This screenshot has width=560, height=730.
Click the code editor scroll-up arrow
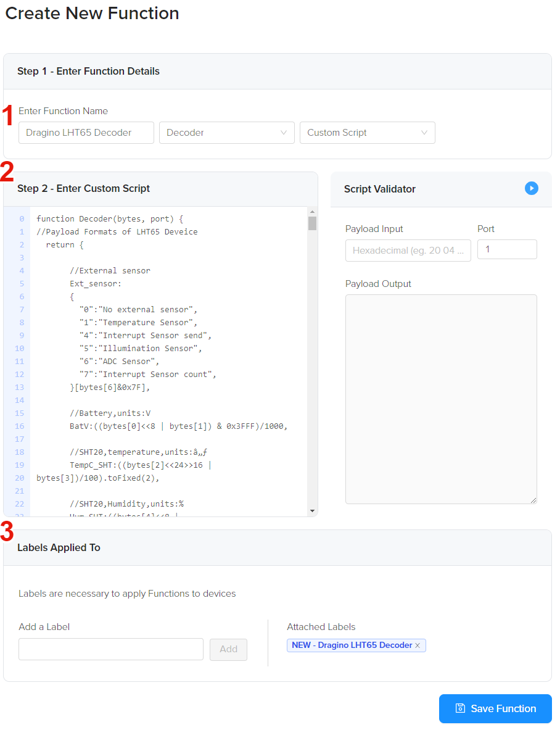pyautogui.click(x=312, y=212)
